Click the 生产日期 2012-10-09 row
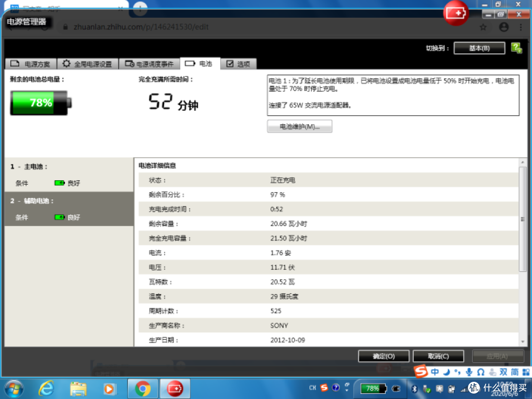Image resolution: width=532 pixels, height=399 pixels. pos(328,340)
